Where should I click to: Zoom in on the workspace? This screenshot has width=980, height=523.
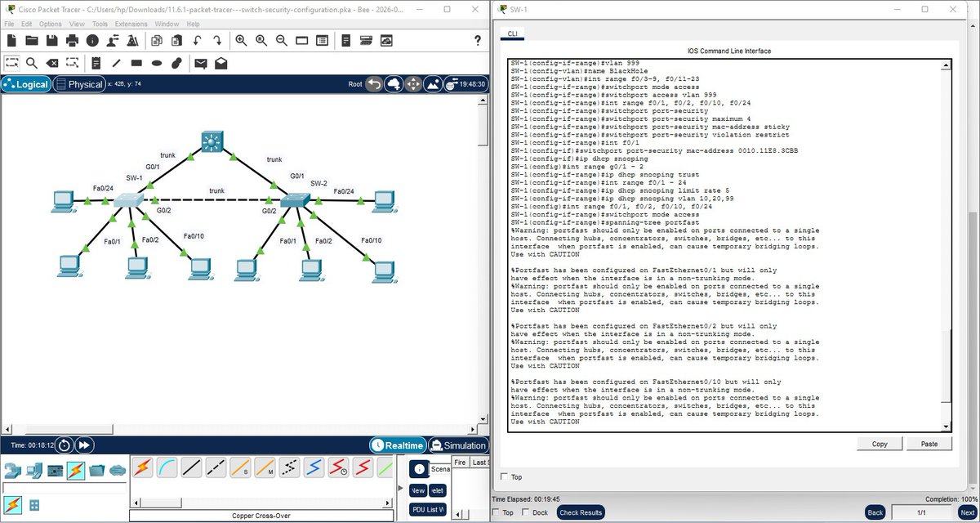[241, 40]
